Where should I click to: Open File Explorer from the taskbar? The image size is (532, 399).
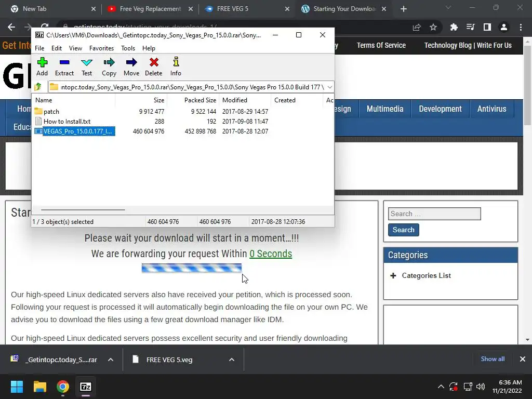[x=39, y=387]
